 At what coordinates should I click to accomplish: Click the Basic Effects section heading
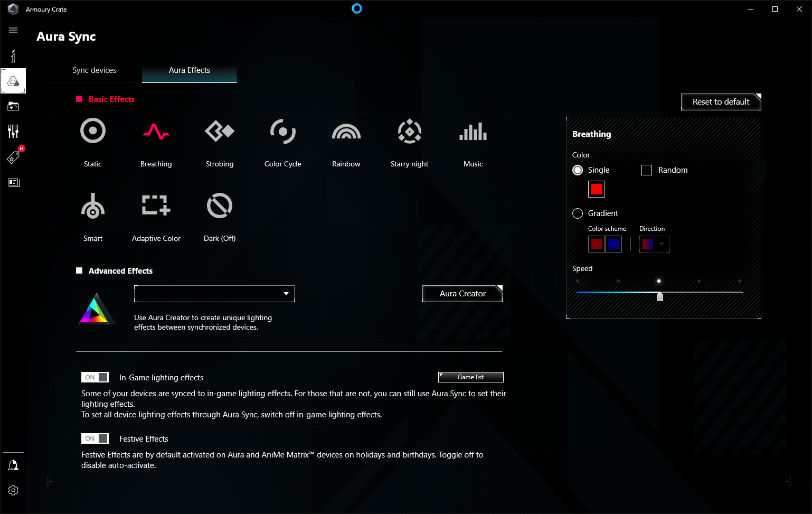(x=111, y=99)
